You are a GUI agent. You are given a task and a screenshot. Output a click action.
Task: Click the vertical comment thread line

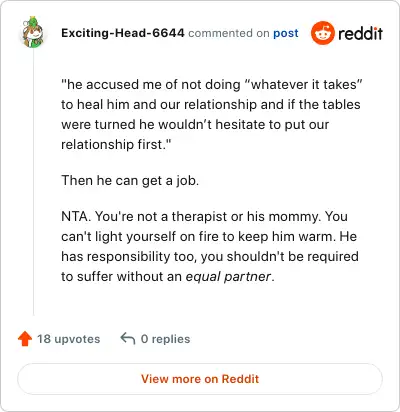click(33, 182)
